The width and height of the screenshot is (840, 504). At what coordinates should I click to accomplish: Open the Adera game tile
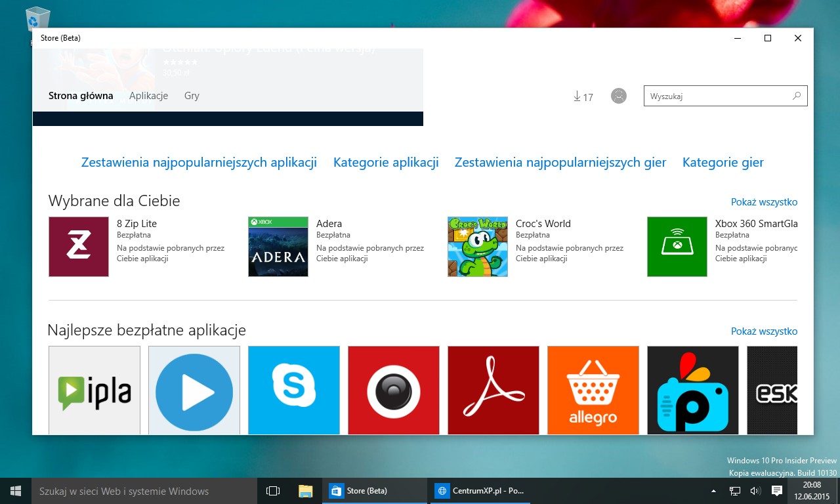pyautogui.click(x=278, y=247)
